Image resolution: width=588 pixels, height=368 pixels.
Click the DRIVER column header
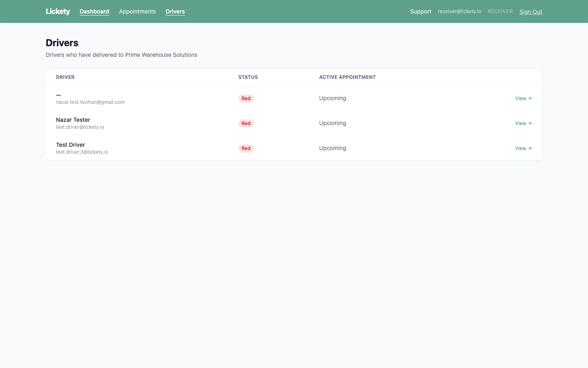pyautogui.click(x=65, y=77)
